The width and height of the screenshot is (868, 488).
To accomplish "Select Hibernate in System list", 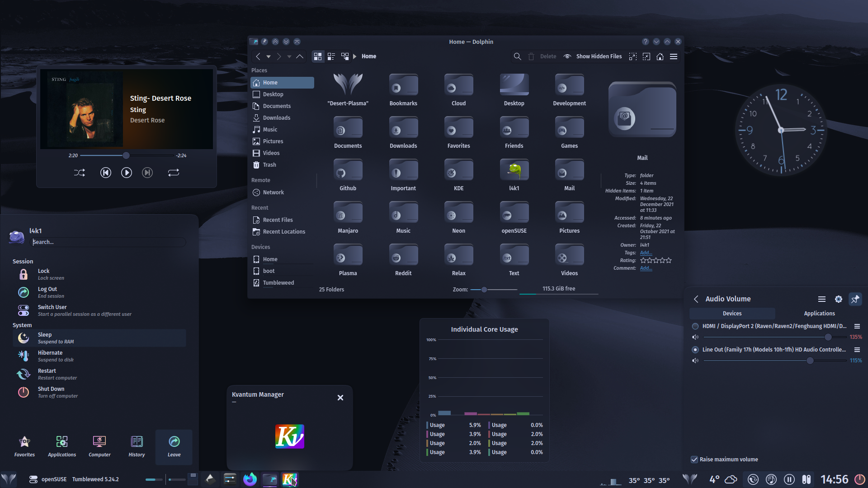I will 99,356.
